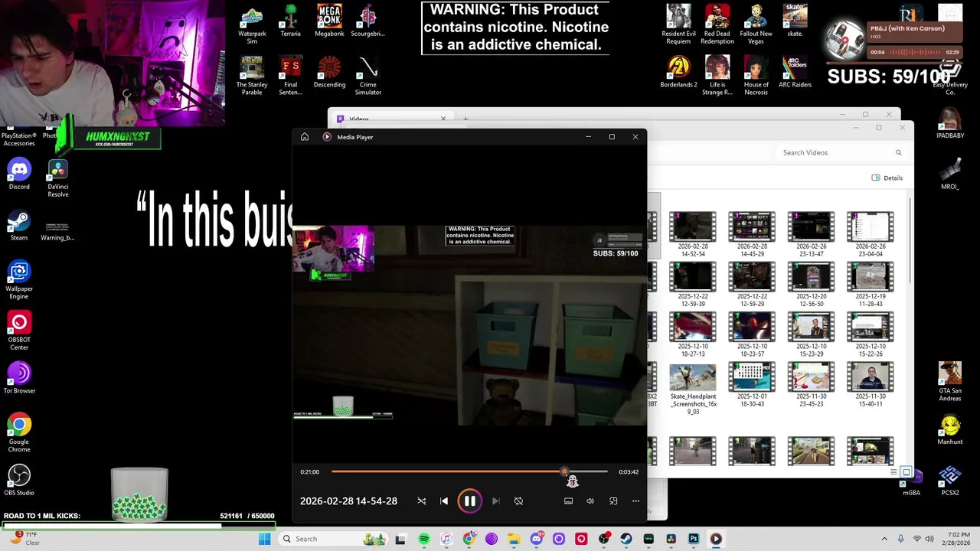Open DaVinci Resolve desktop shortcut
Screen dimensions: 980x551
[58, 178]
